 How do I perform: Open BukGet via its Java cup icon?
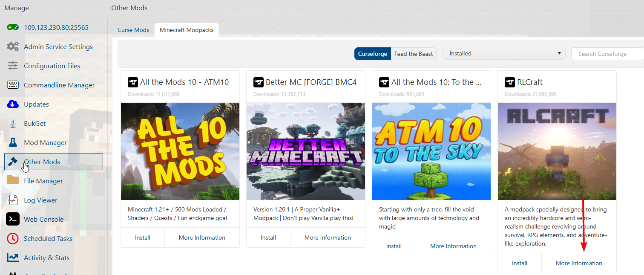click(14, 123)
